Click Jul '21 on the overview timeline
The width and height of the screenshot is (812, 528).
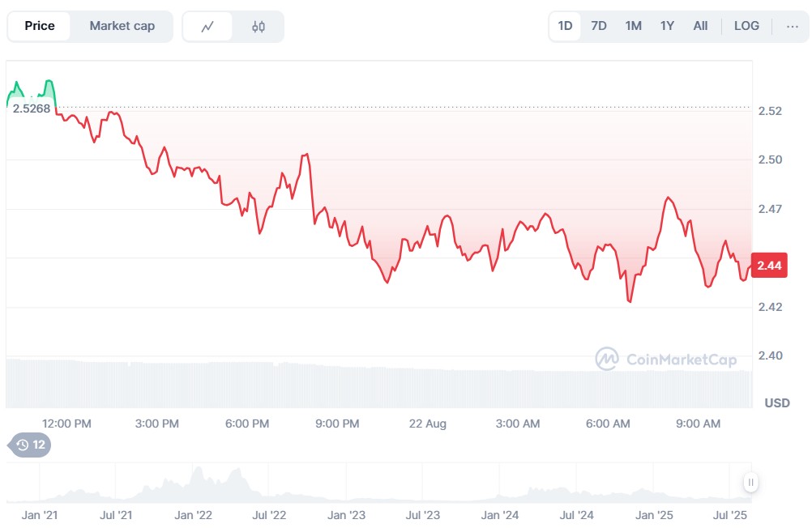click(x=116, y=515)
